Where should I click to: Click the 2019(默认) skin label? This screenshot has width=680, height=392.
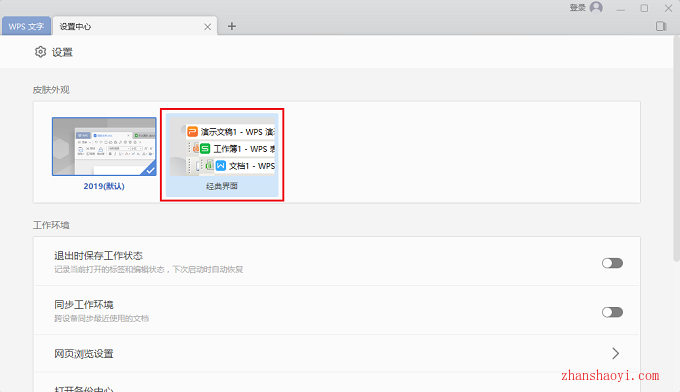click(104, 186)
